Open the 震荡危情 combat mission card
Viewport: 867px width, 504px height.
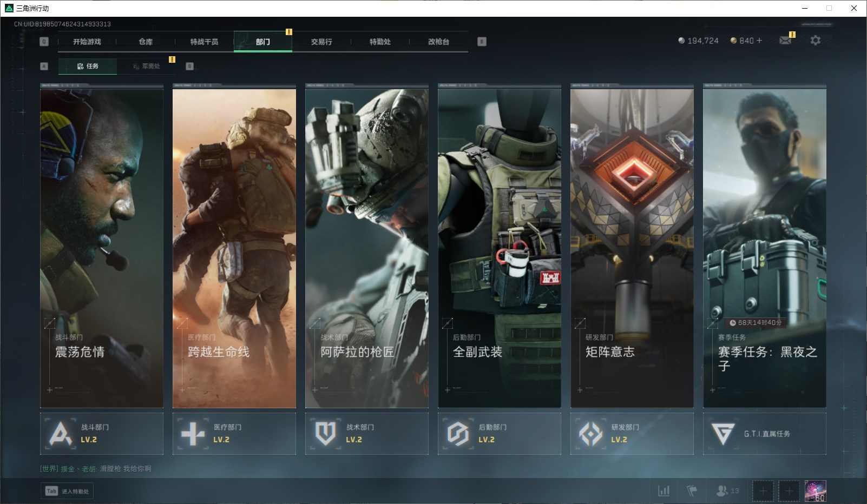(102, 248)
